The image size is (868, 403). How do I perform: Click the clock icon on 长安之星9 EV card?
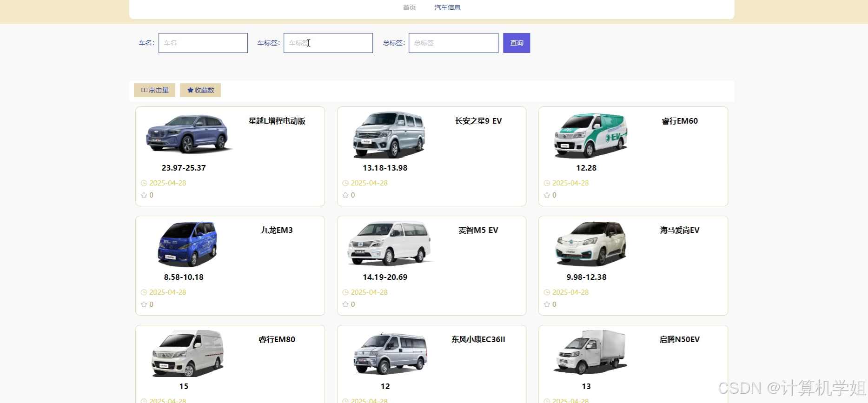[345, 183]
